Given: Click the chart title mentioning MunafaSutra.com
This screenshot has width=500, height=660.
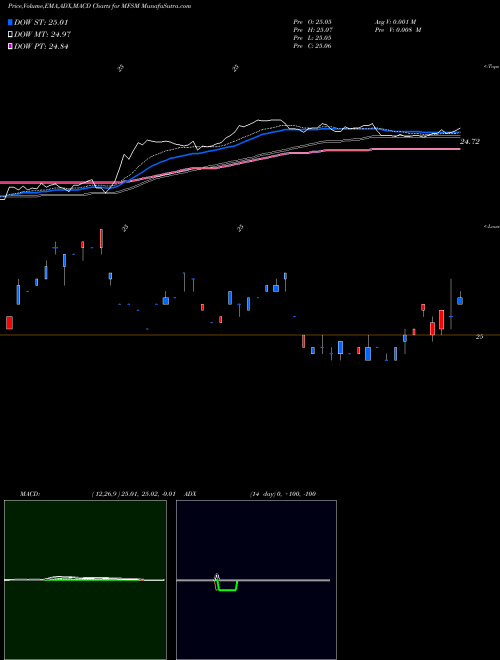Looking at the screenshot, I should click(99, 6).
